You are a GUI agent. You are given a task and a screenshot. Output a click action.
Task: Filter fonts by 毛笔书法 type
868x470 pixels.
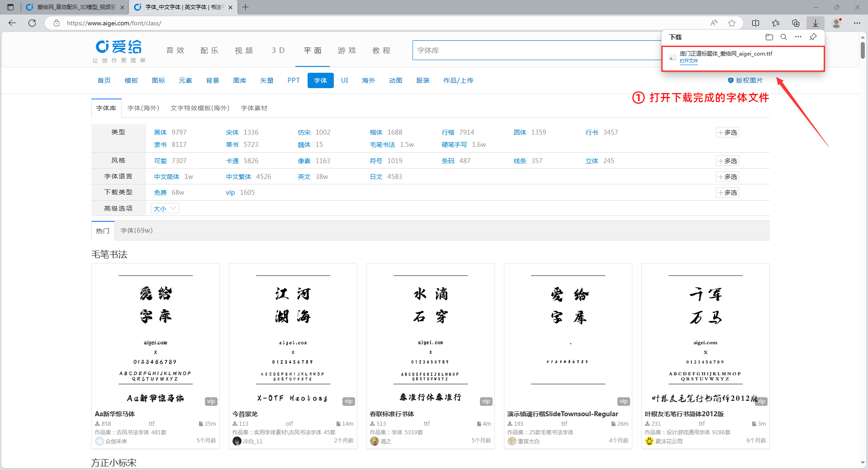pos(383,145)
